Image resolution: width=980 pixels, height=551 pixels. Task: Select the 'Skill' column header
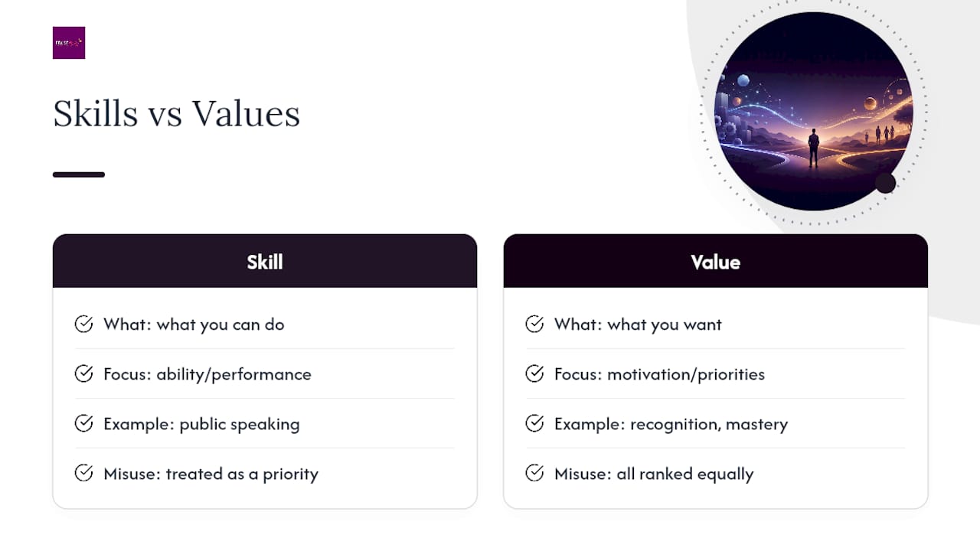265,261
